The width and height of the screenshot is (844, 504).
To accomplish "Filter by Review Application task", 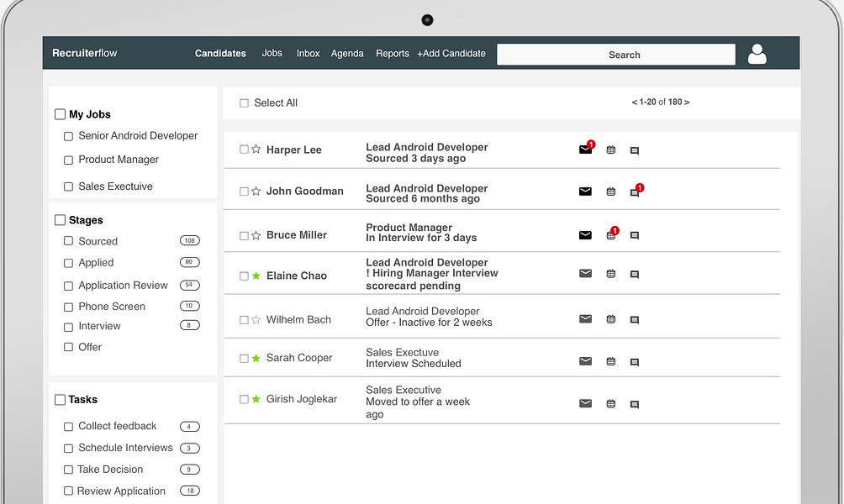I will click(68, 491).
